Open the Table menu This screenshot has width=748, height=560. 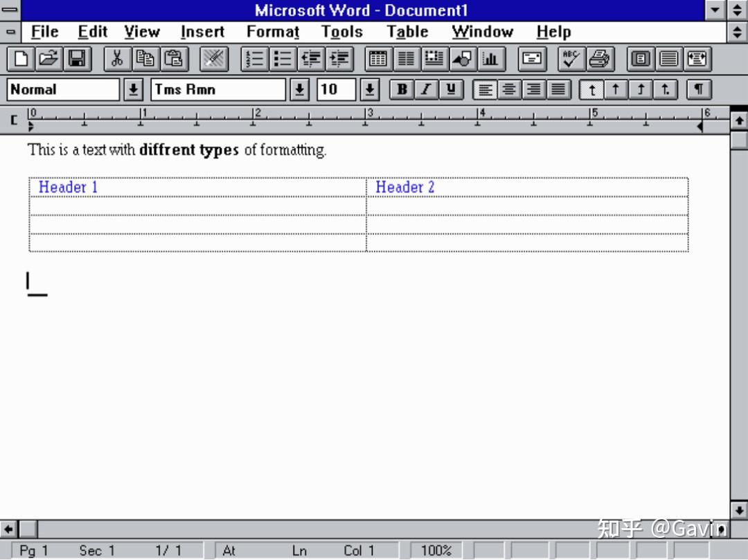[407, 32]
